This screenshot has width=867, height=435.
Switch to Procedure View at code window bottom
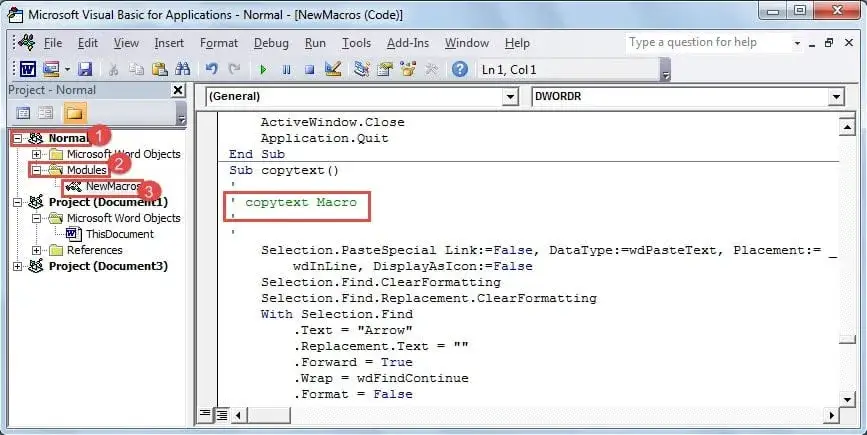pyautogui.click(x=206, y=414)
